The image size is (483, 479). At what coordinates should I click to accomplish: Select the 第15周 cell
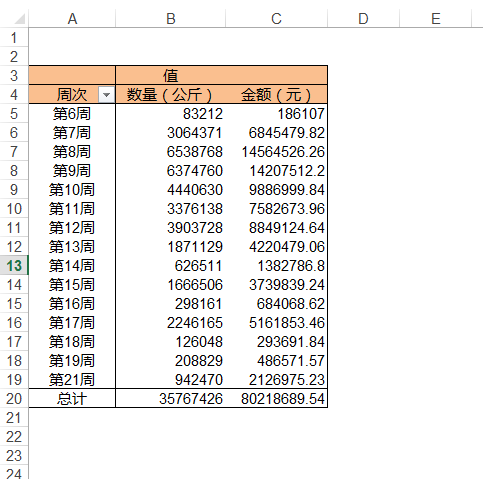[x=72, y=285]
